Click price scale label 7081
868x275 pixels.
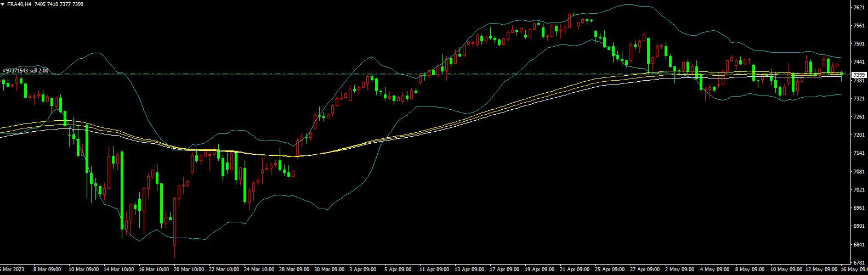coord(859,172)
